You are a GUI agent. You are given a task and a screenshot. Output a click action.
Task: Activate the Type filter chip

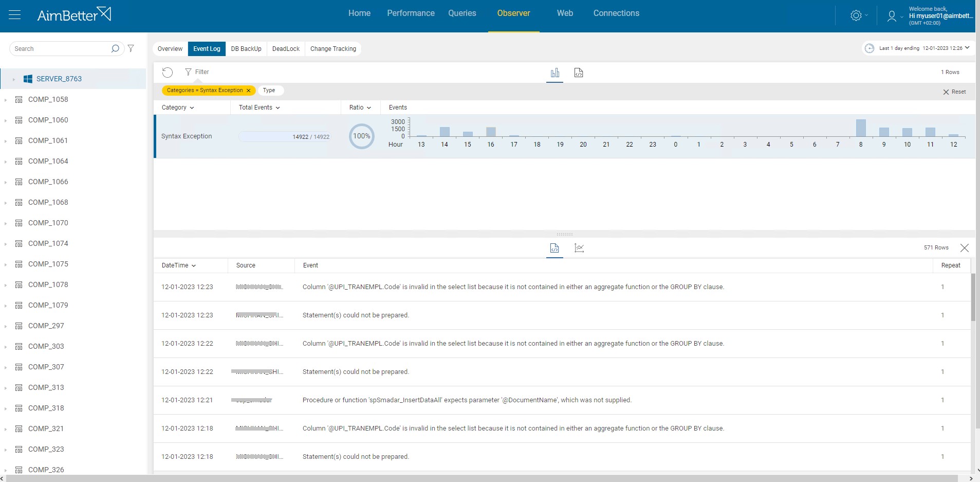(x=270, y=90)
